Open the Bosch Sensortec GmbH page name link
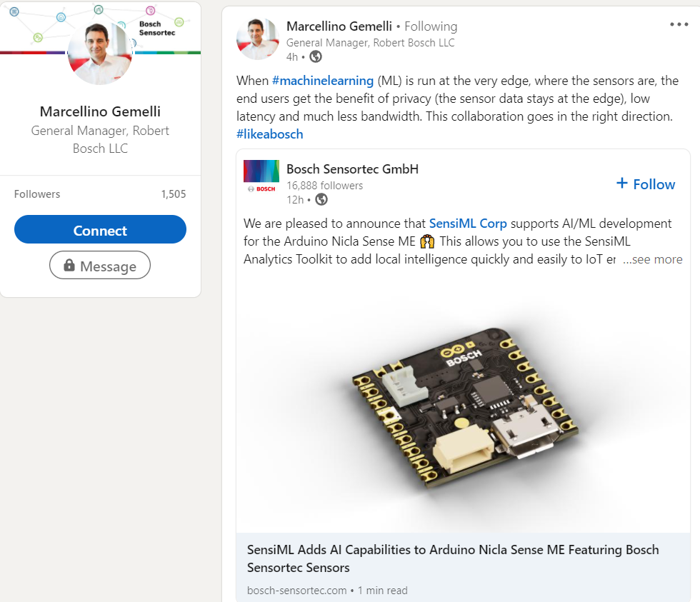 [352, 169]
